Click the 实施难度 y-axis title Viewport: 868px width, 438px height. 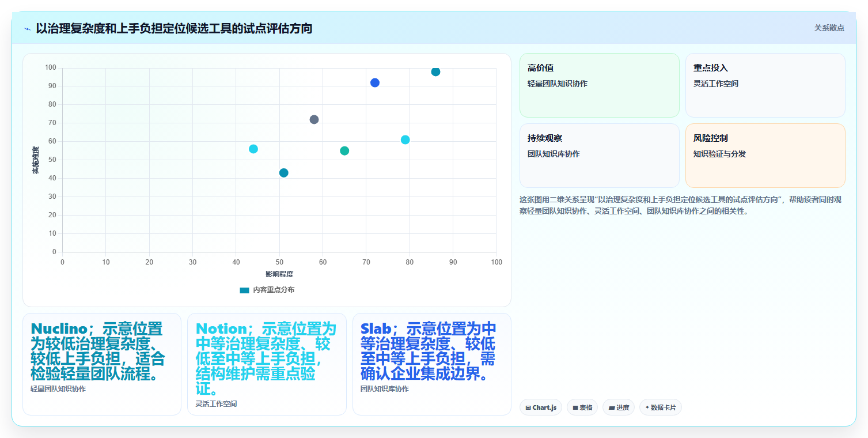point(35,160)
